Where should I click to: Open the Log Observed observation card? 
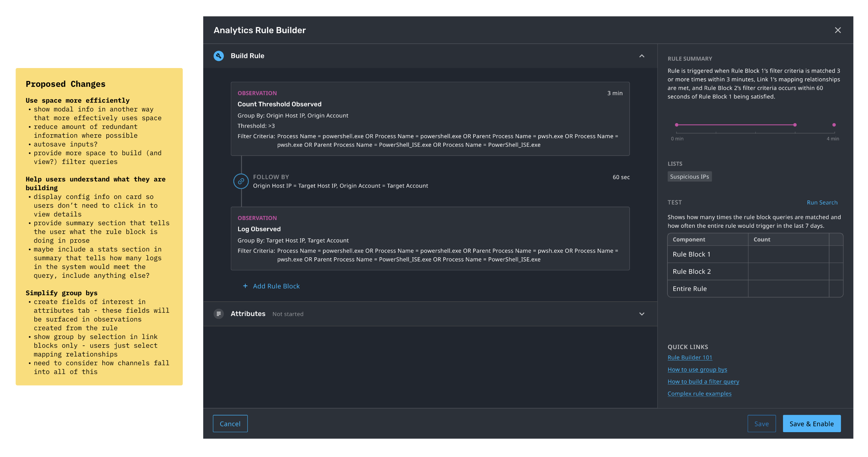(x=430, y=238)
